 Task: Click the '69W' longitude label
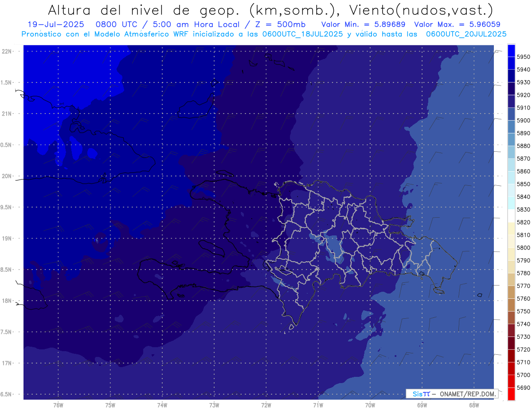422,405
